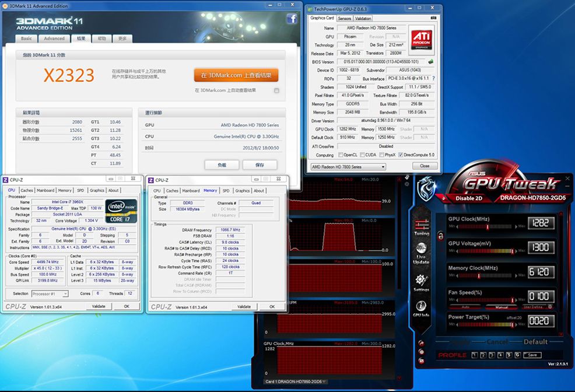The height and width of the screenshot is (392, 575).
Task: Click the pin icon atop the monitor graph
Action: [x=407, y=177]
